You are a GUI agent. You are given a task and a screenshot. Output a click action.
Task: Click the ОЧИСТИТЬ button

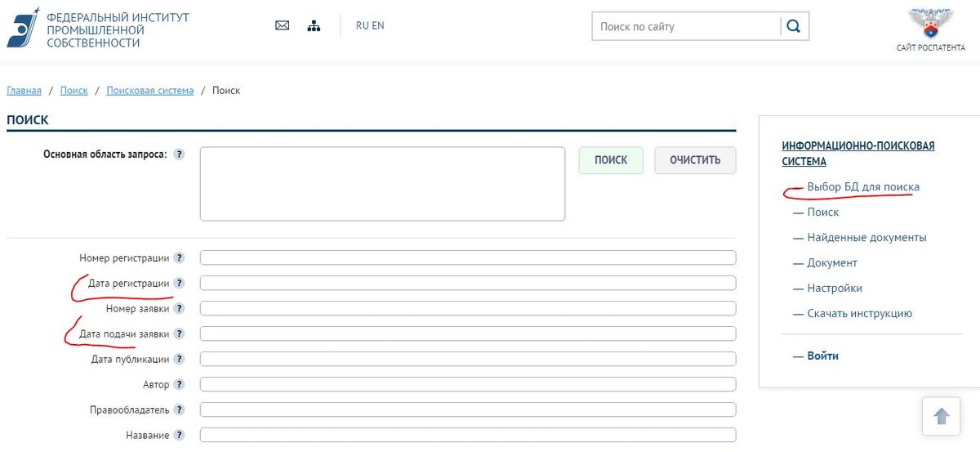[695, 160]
